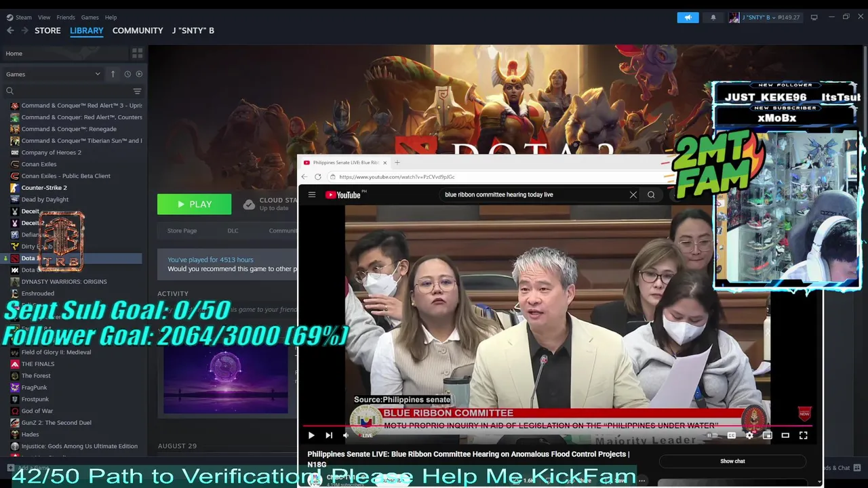Screen dimensions: 868x488
Task: Enter YouTube fullscreen mode
Action: (x=803, y=435)
